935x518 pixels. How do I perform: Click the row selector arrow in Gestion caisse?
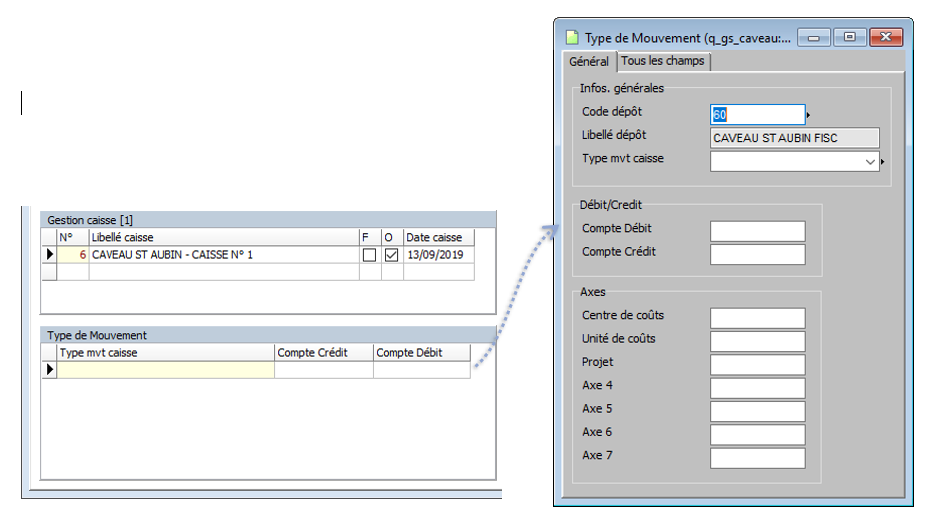(x=49, y=255)
